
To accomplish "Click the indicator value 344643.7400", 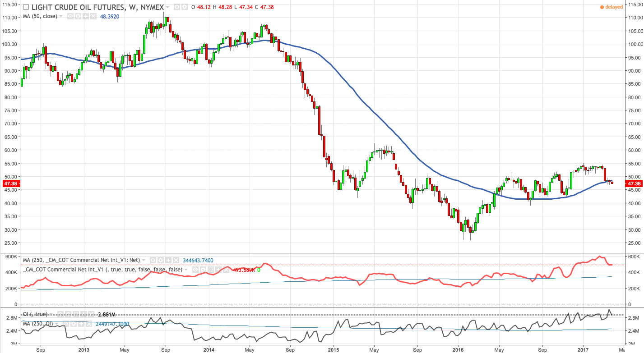I will click(198, 260).
